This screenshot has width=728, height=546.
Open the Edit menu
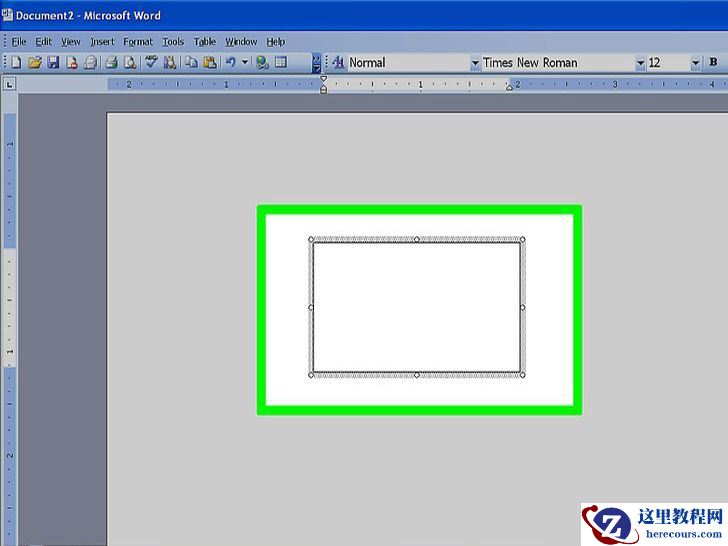coord(44,42)
